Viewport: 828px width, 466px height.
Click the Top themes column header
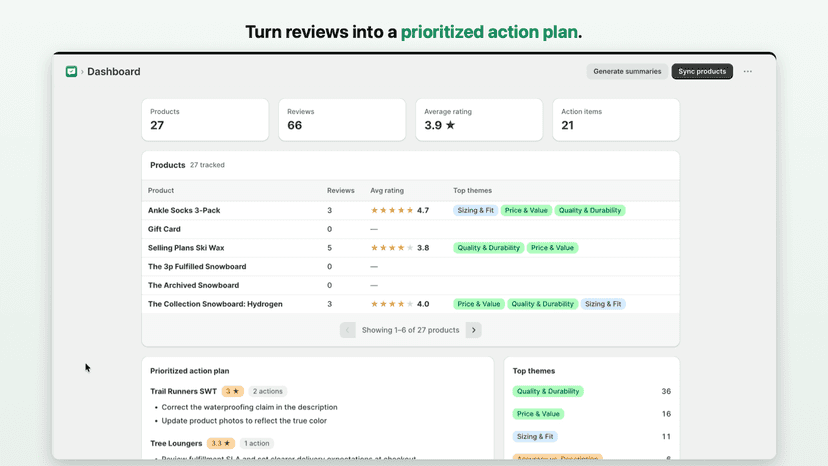click(x=473, y=190)
